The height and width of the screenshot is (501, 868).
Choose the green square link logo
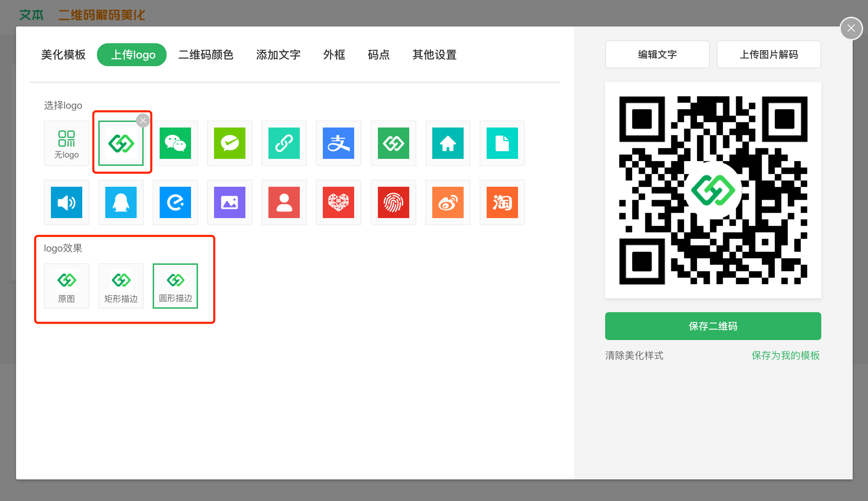(394, 143)
